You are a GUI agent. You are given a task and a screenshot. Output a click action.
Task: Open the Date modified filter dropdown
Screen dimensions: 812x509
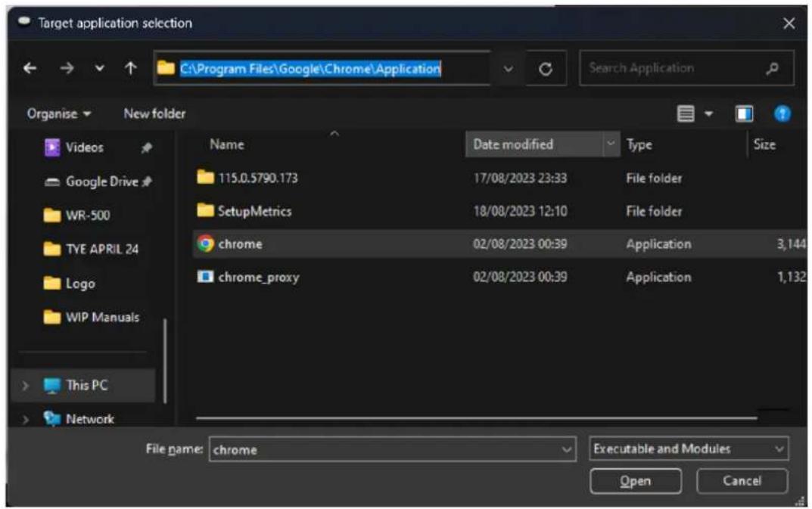tap(611, 144)
